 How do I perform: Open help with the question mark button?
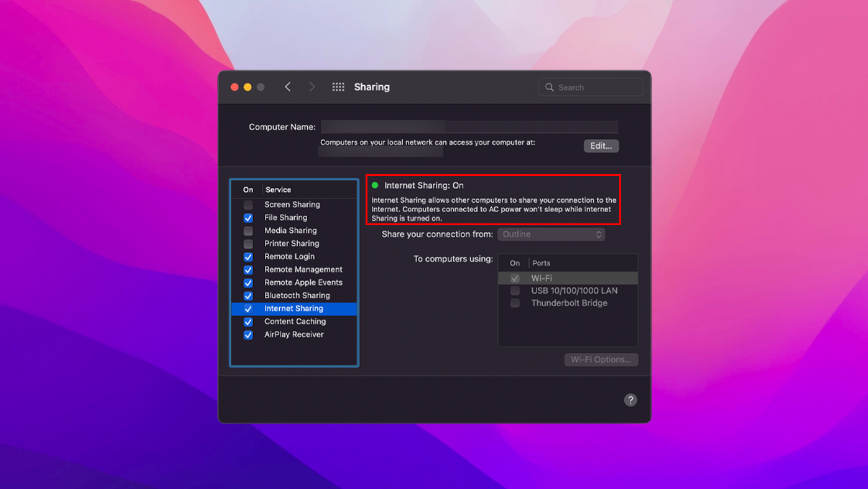click(630, 400)
